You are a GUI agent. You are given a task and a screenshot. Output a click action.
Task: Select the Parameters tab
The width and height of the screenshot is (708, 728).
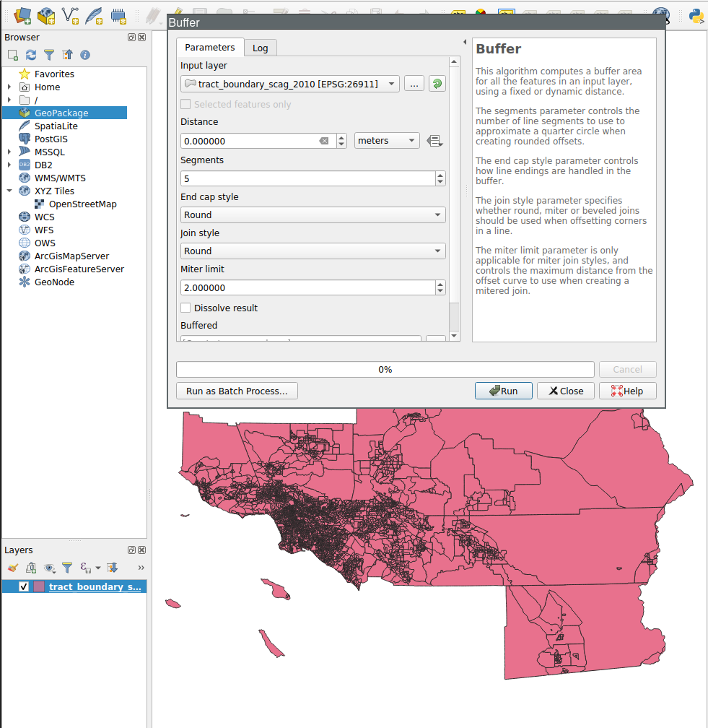210,48
